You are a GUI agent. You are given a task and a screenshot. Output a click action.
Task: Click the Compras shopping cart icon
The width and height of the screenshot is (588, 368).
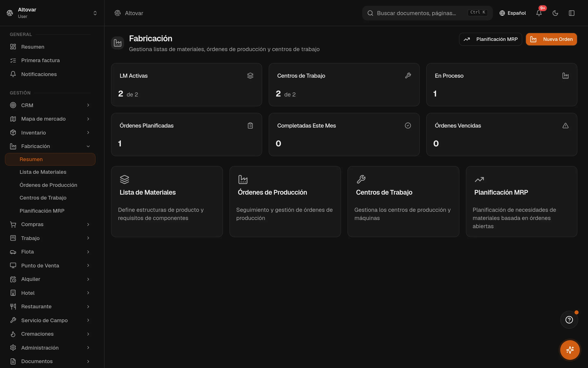13,224
